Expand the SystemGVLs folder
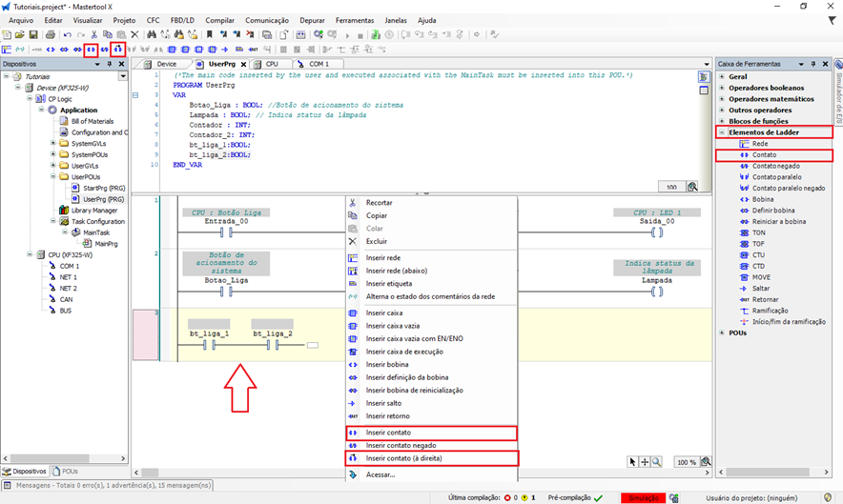Screen dimensions: 843x504 [x=53, y=143]
